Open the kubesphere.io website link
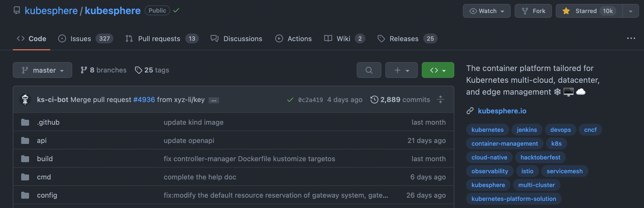The width and height of the screenshot is (644, 208). coord(502,111)
